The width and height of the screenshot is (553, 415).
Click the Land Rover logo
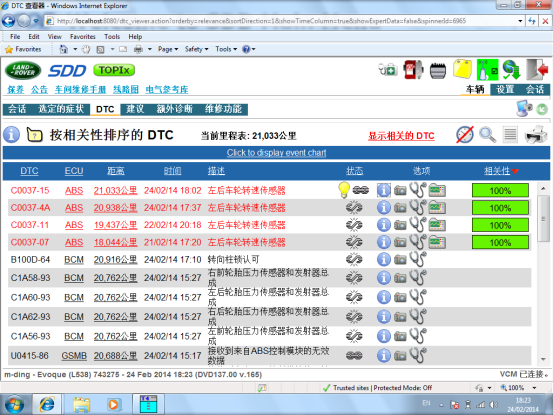click(23, 70)
